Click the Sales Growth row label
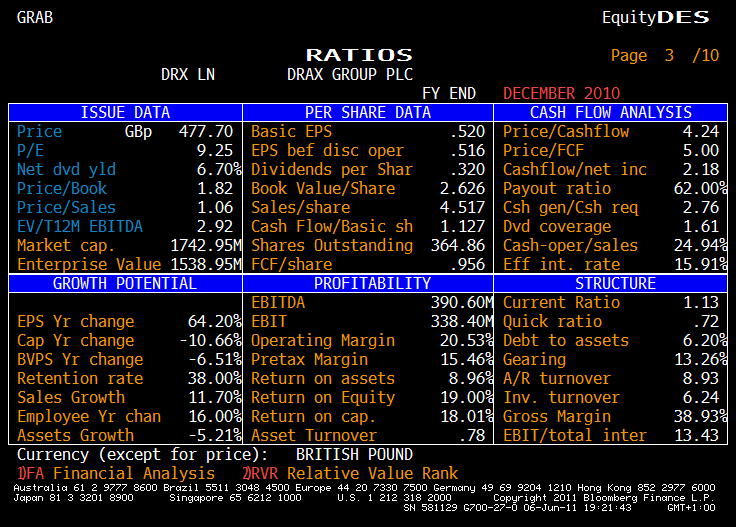 [x=71, y=397]
